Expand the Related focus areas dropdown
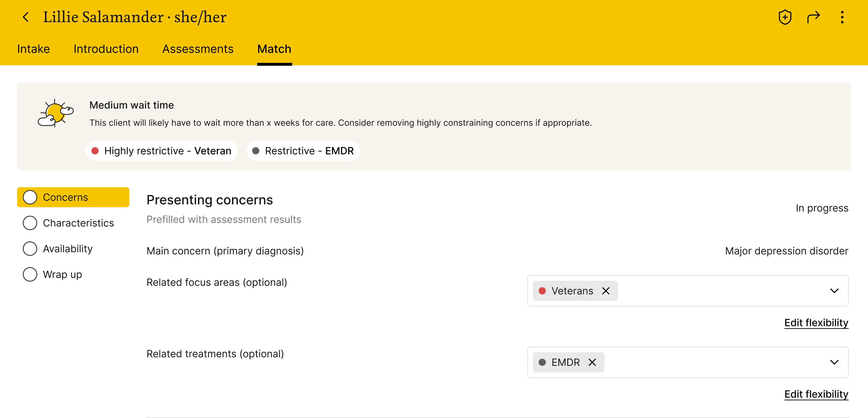This screenshot has height=418, width=868. (x=834, y=291)
